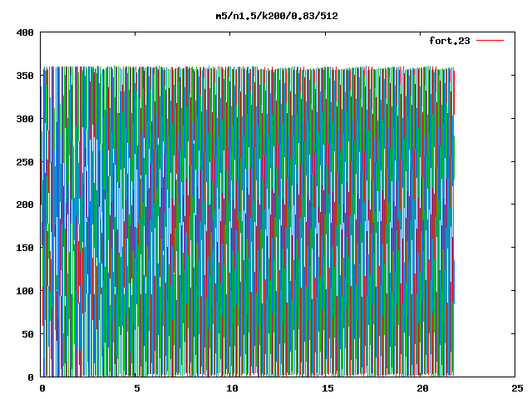532x399 pixels.
Task: Click the y-axis label 50
Action: (27, 334)
